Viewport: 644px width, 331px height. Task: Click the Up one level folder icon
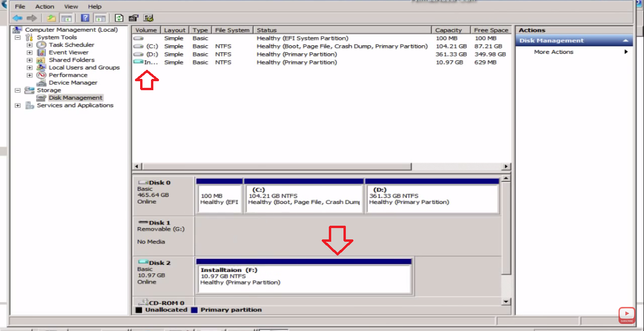51,18
